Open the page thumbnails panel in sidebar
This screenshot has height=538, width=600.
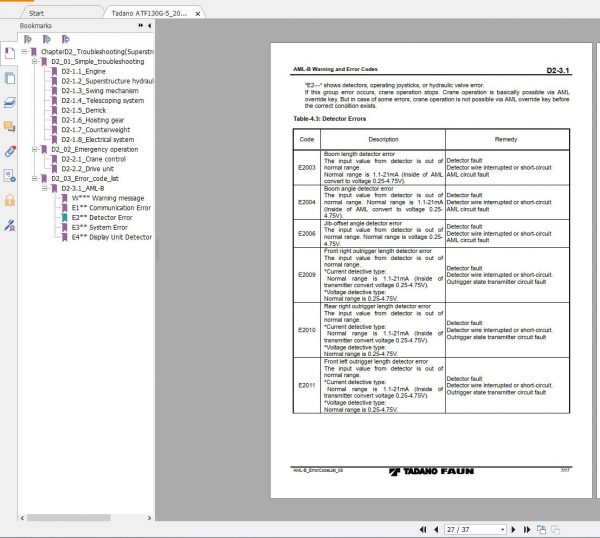[9, 78]
